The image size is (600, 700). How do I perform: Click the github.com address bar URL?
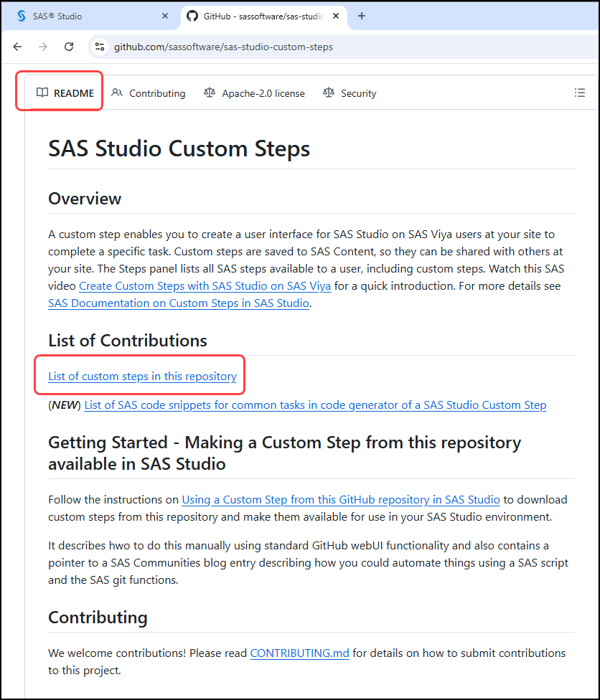click(223, 47)
